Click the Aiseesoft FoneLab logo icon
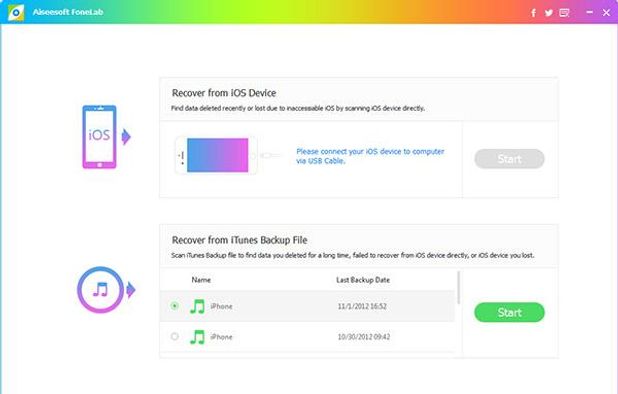 coord(16,12)
